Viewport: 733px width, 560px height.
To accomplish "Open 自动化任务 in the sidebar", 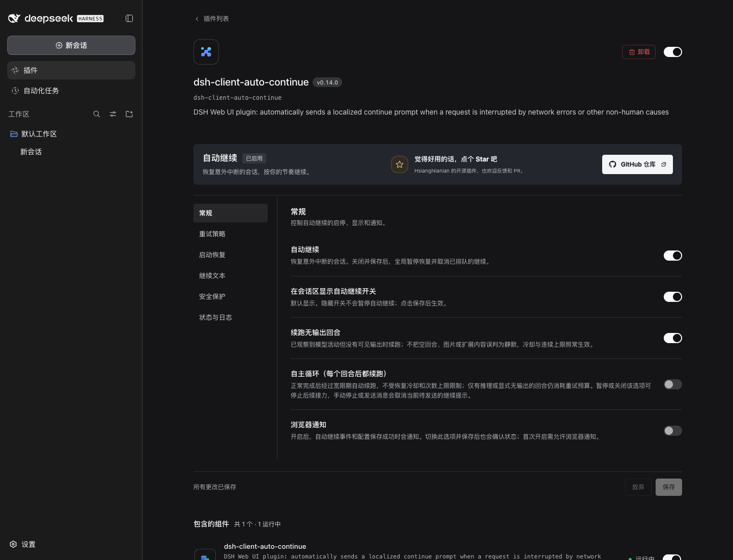I will pyautogui.click(x=71, y=91).
